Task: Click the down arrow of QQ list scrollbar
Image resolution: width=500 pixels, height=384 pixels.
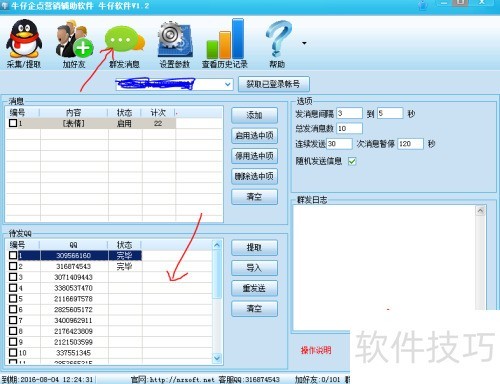Action: point(217,358)
